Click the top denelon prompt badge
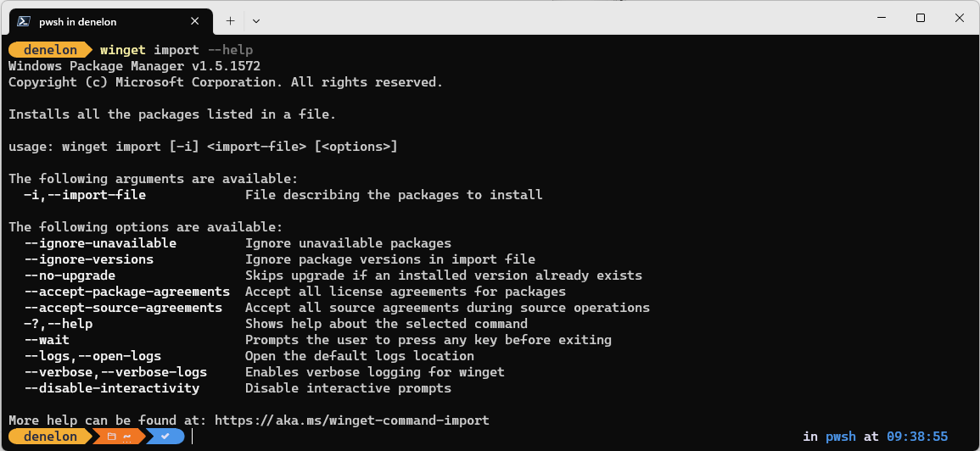Screen dimensions: 980x451 pos(50,50)
